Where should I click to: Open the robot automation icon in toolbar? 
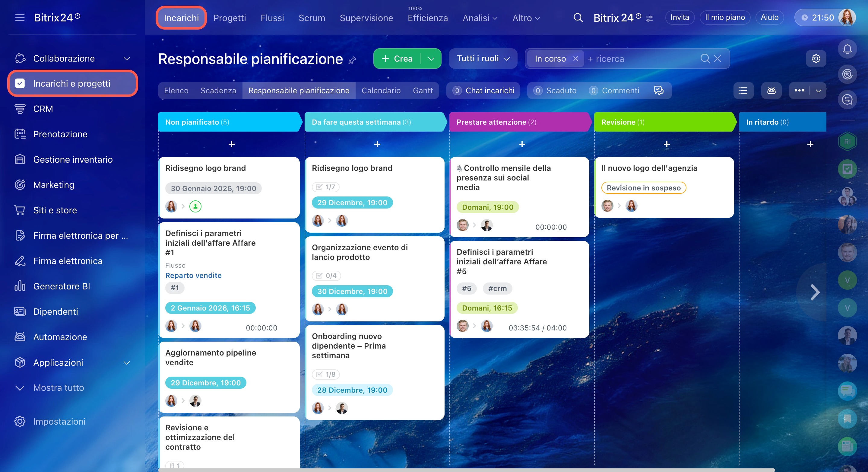[x=771, y=90]
